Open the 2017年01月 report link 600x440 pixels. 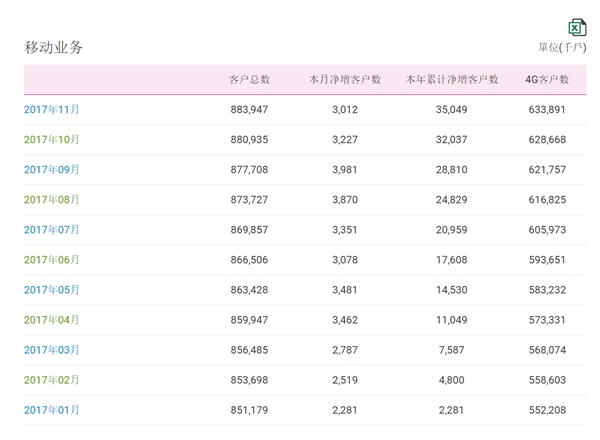52,410
